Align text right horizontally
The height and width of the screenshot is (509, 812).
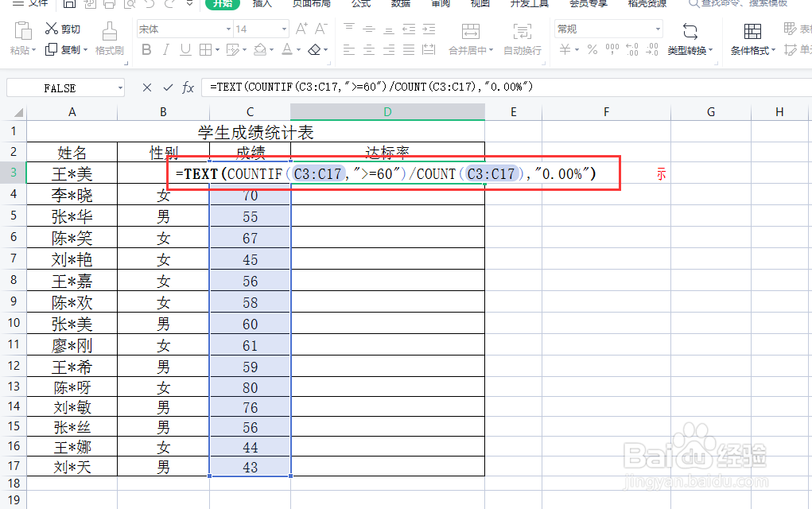tap(389, 50)
